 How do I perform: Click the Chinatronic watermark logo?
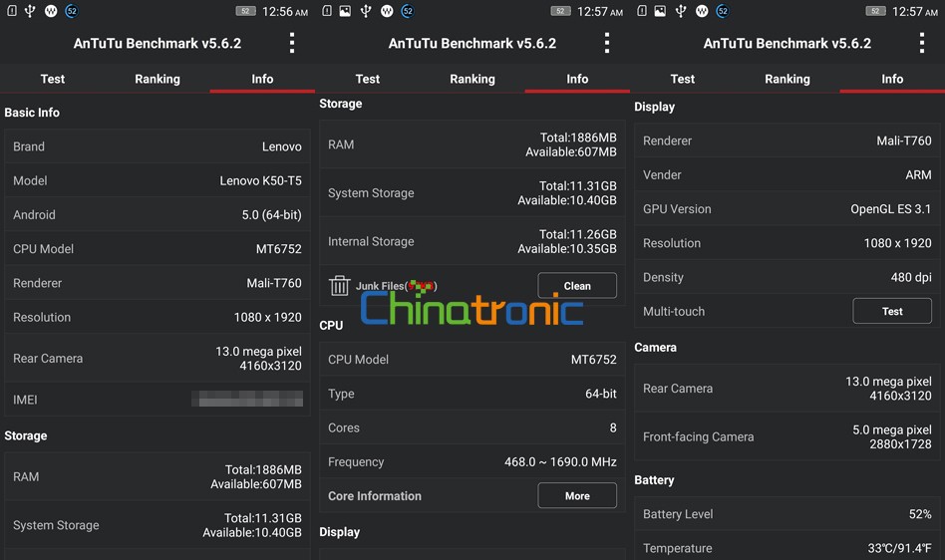(x=472, y=308)
